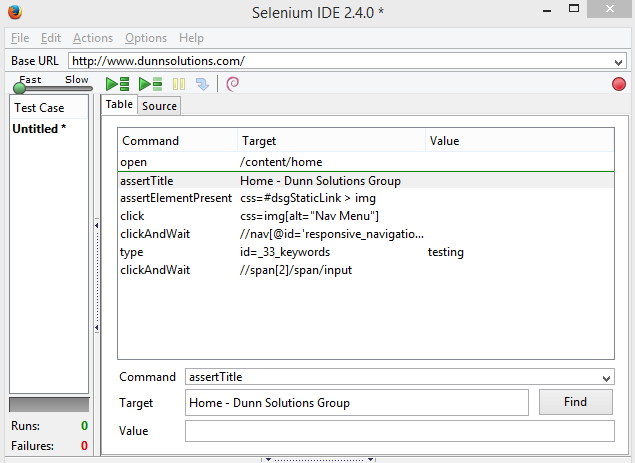Image resolution: width=635 pixels, height=463 pixels.
Task: Toggle the red record button
Action: point(618,84)
